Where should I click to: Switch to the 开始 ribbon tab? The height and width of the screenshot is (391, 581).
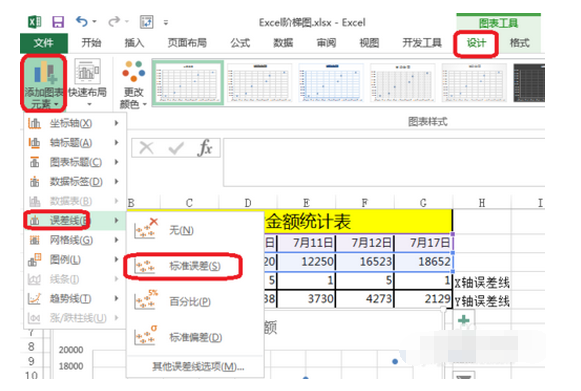point(91,43)
